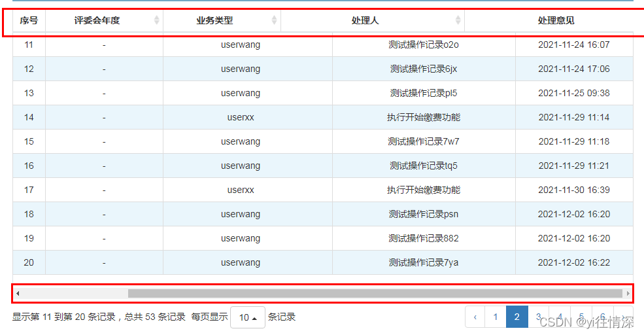
Task: Select the cell 测试操作记录882
Action: click(x=424, y=238)
